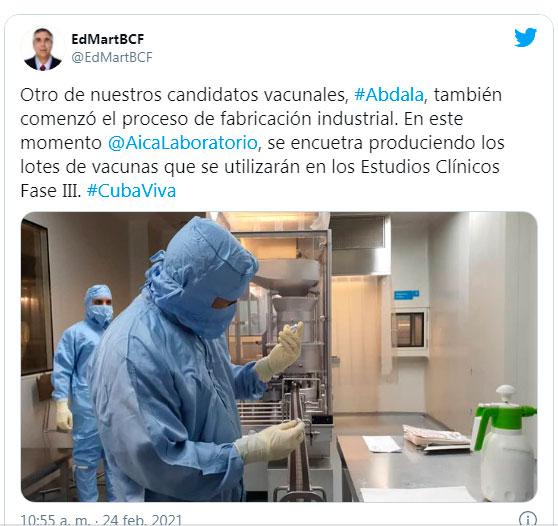Click the tray on the steel table
Viewport: 558px width, 526px height.
pos(437,438)
